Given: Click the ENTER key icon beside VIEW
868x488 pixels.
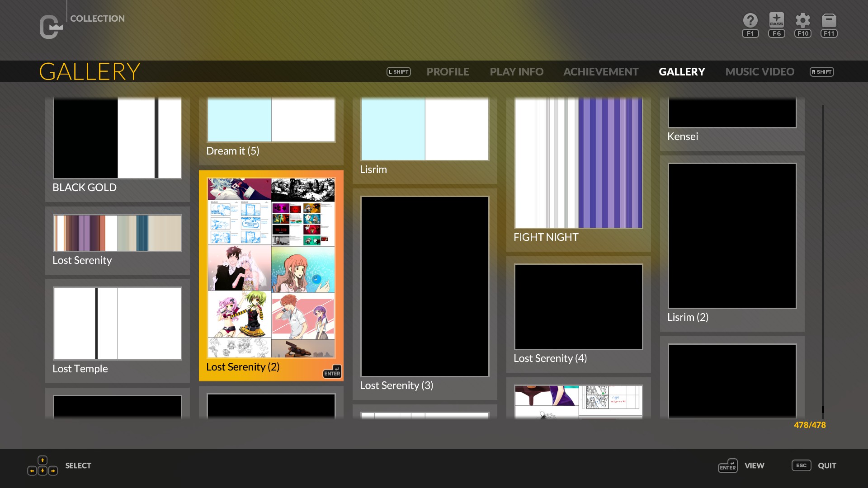Looking at the screenshot, I should [728, 466].
